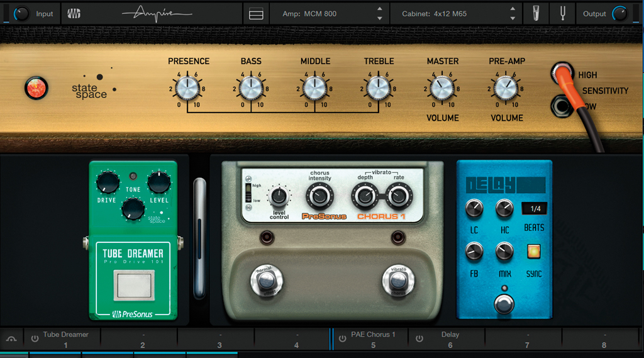Screen dimensions: 644x358
Task: Click the cabinet selector down arrow
Action: [x=513, y=18]
